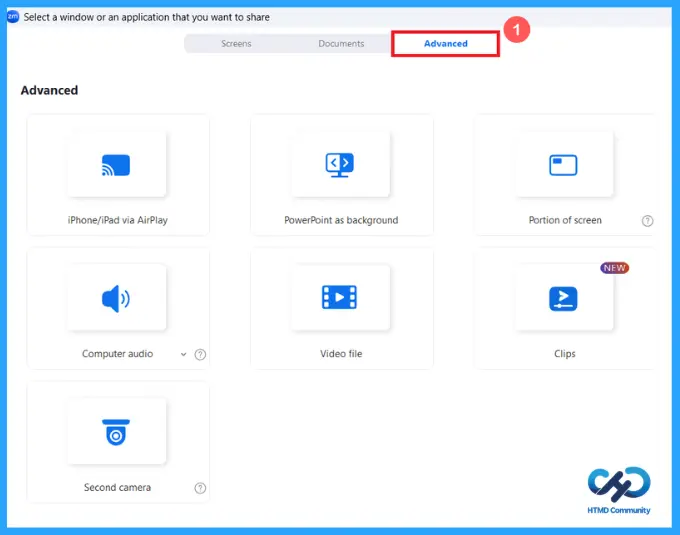
Task: Open help for Portion of screen
Action: point(647,221)
